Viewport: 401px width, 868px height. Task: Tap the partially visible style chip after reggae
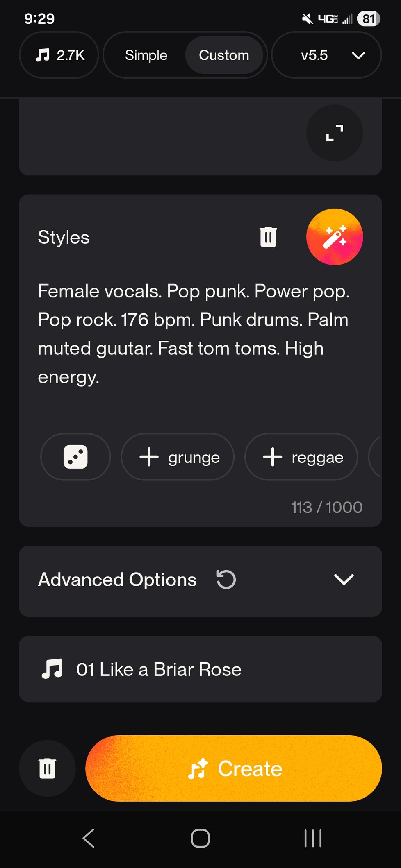coord(375,457)
